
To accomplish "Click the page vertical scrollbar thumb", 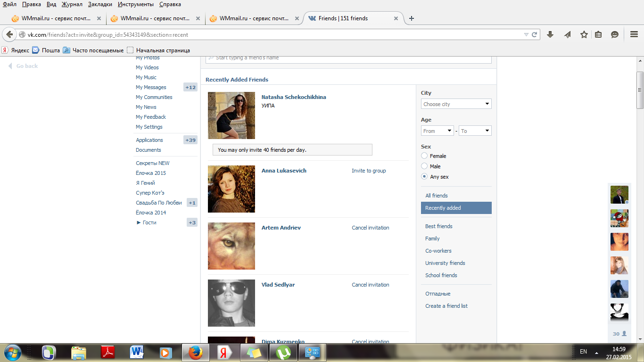I will 640,90.
